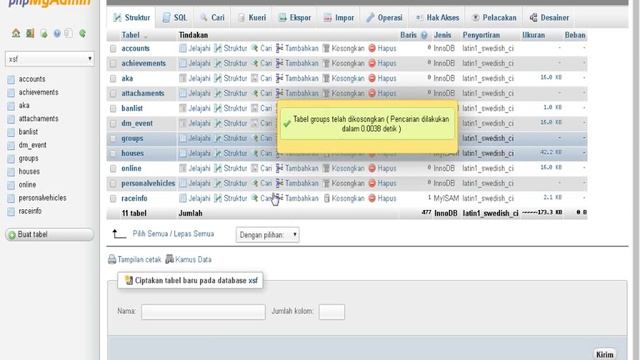Click Kosongkan icon for online table
This screenshot has height=360, width=640.
click(326, 168)
